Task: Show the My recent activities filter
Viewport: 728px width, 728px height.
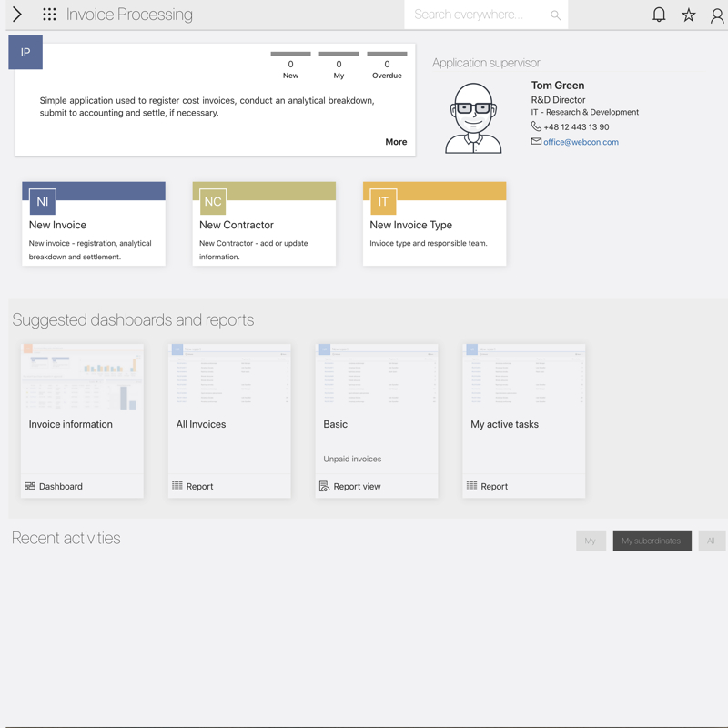Action: (591, 541)
